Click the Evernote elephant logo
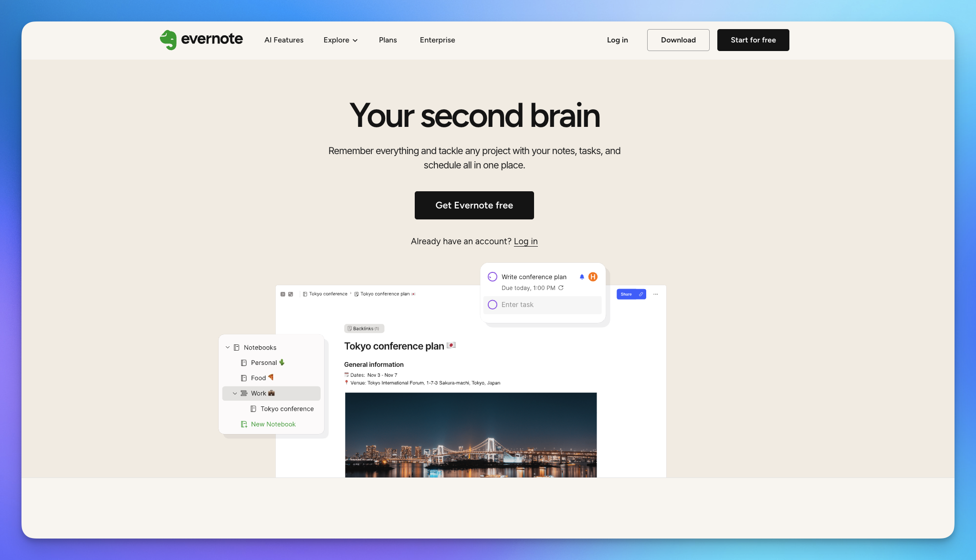This screenshot has width=976, height=560. [168, 40]
